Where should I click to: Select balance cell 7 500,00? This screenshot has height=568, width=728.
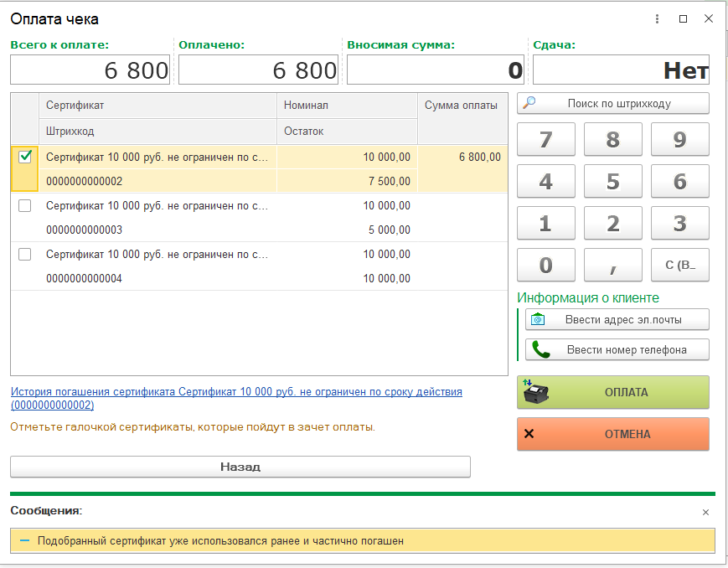pyautogui.click(x=347, y=181)
